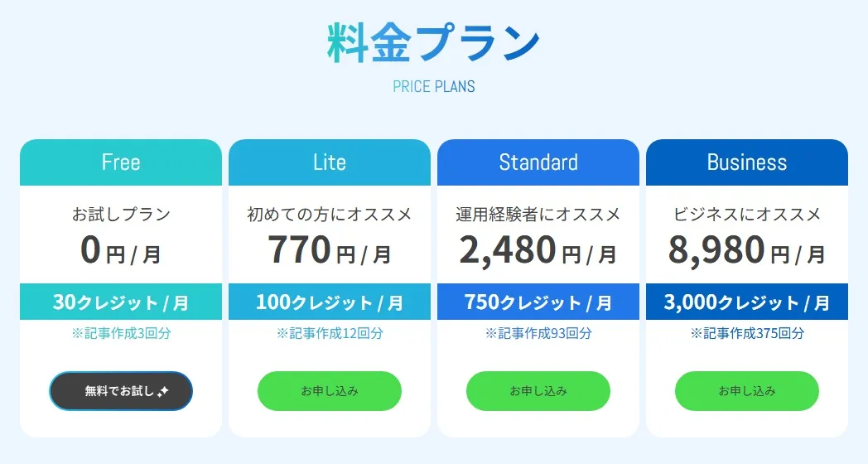The width and height of the screenshot is (868, 464).
Task: Start the free trial with 無料でお試し button
Action: pyautogui.click(x=121, y=391)
